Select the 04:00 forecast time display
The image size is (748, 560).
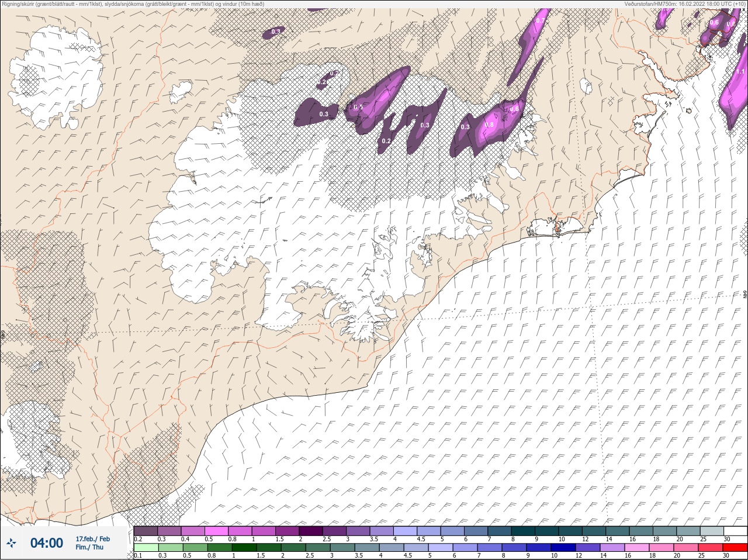[47, 543]
